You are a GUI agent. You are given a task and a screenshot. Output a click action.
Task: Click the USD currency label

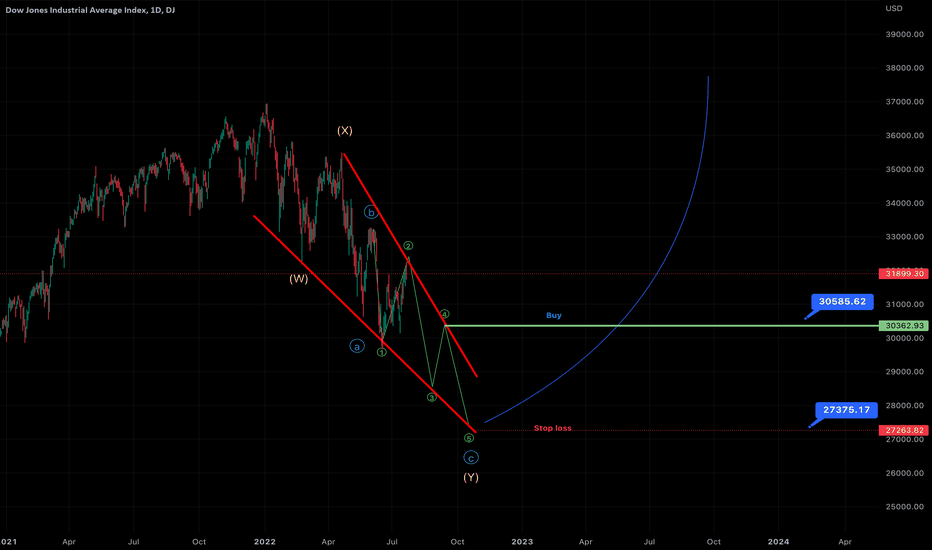[893, 8]
